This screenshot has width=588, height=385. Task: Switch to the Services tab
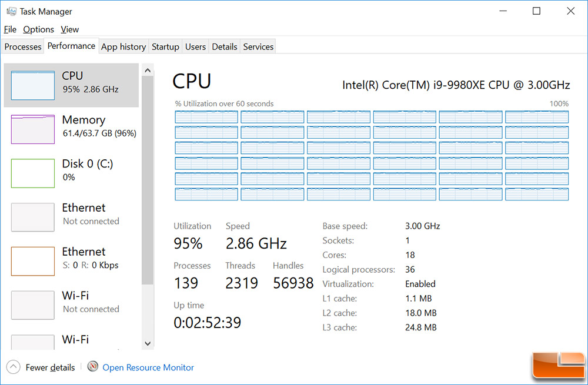click(x=258, y=47)
